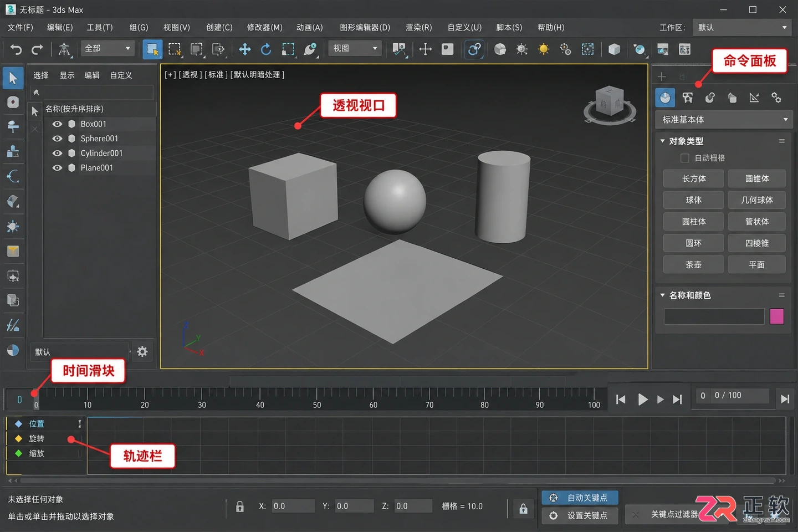Open the Material Editor sphere icon
Image resolution: width=798 pixels, height=532 pixels.
500,49
